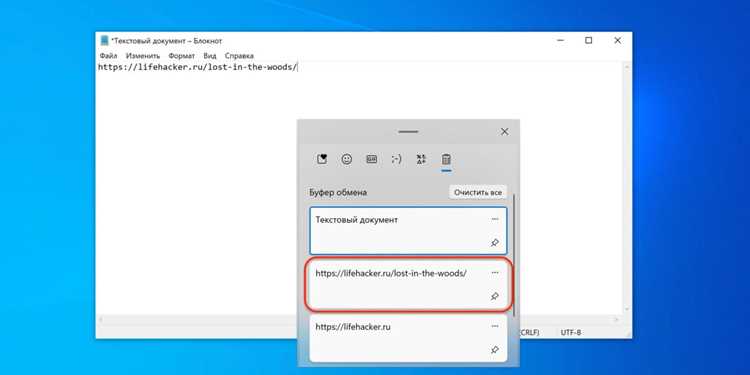Paste the https://lifehacker.ru/lost-in-the-woods/ clipboard entry
750x375 pixels.
point(408,284)
